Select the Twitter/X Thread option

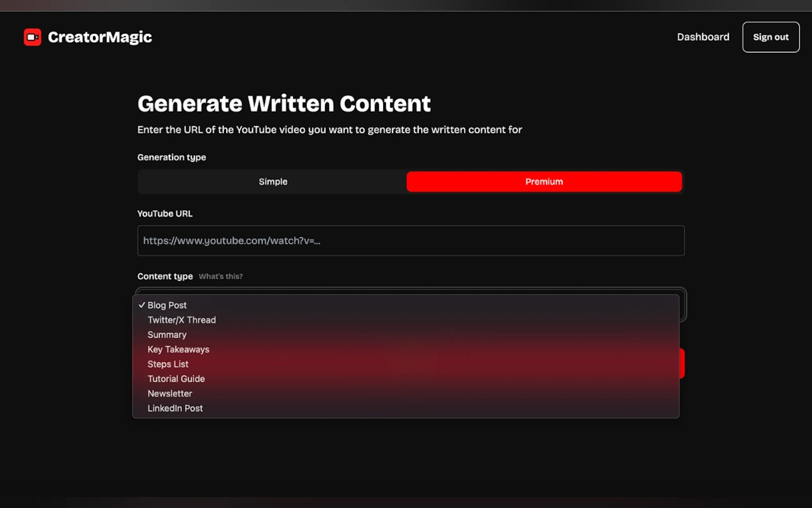(182, 320)
